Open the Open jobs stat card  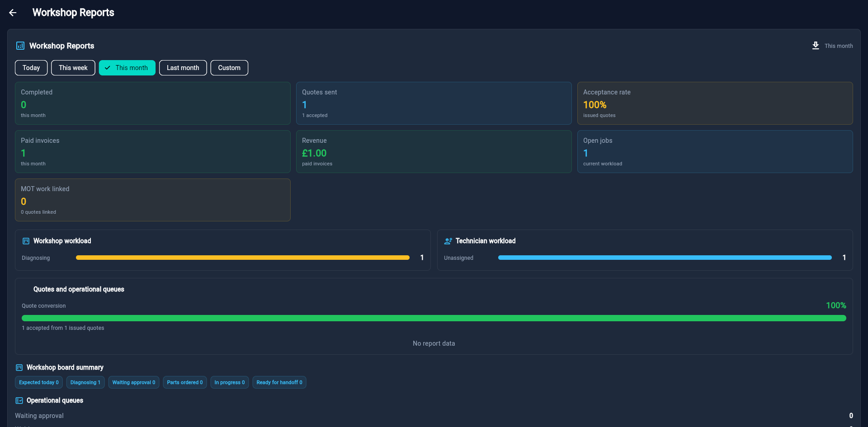715,151
